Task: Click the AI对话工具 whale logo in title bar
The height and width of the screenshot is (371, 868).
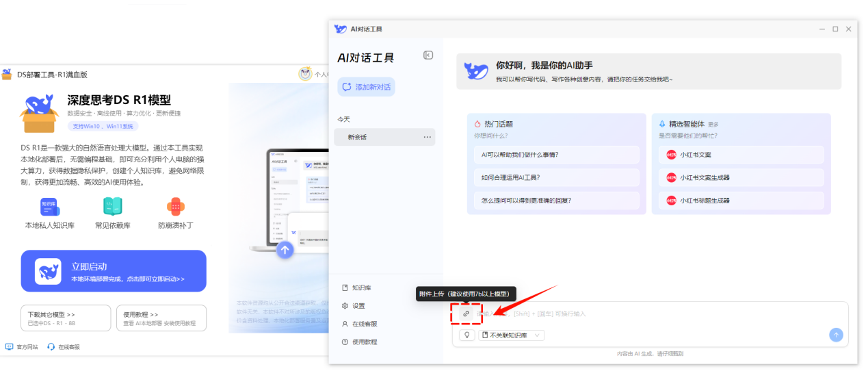Action: 341,29
